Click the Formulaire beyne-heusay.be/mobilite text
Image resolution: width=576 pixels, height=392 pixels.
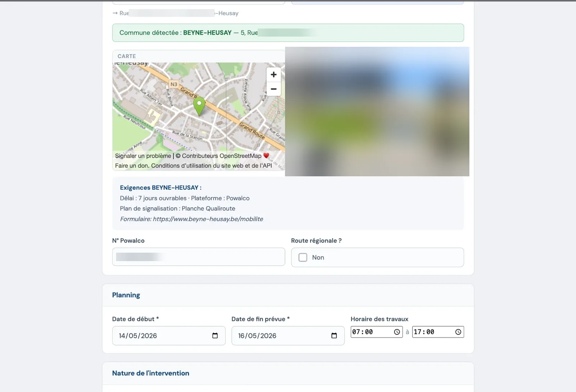coord(192,219)
